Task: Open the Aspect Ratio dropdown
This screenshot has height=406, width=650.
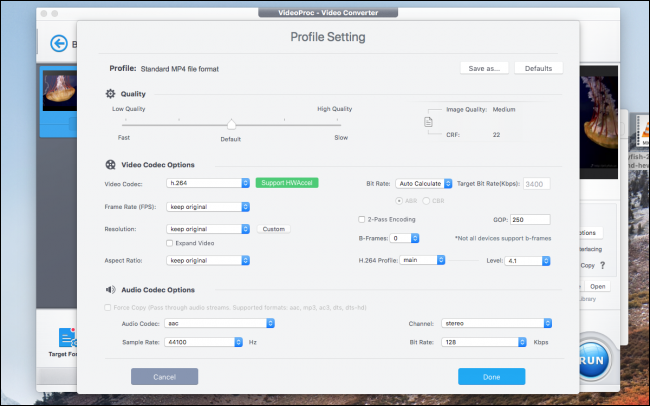Action: coord(208,260)
